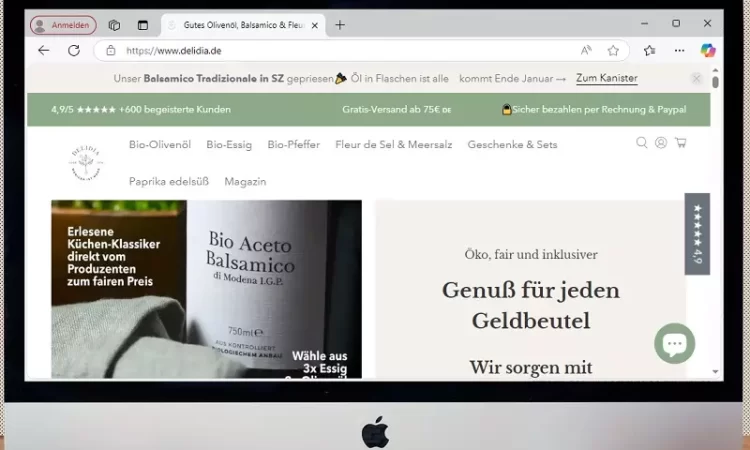The image size is (750, 450).
Task: Click the Anmelden profile button
Action: [x=63, y=25]
